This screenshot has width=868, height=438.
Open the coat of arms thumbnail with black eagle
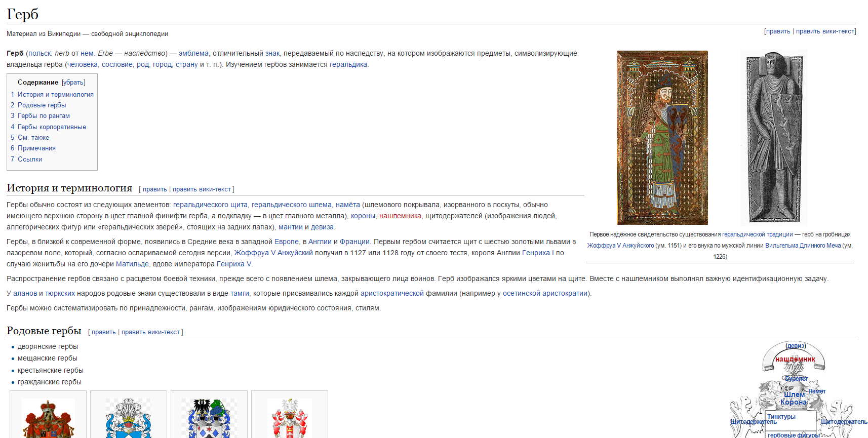209,418
